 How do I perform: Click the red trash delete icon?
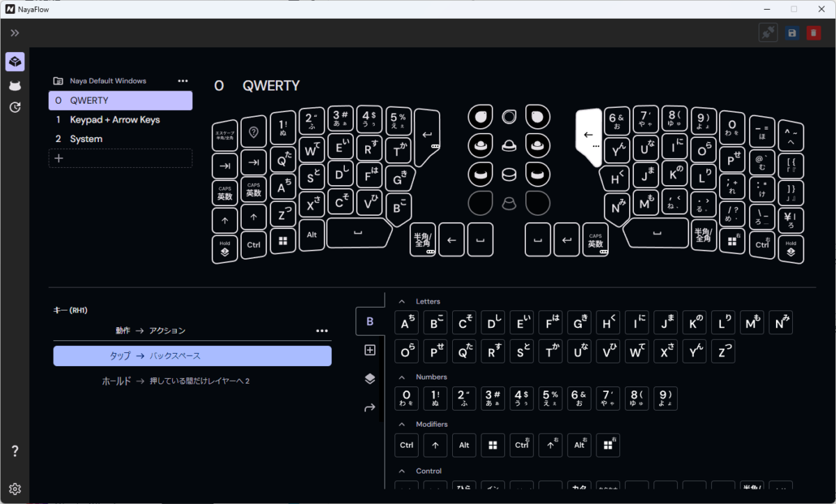(814, 33)
